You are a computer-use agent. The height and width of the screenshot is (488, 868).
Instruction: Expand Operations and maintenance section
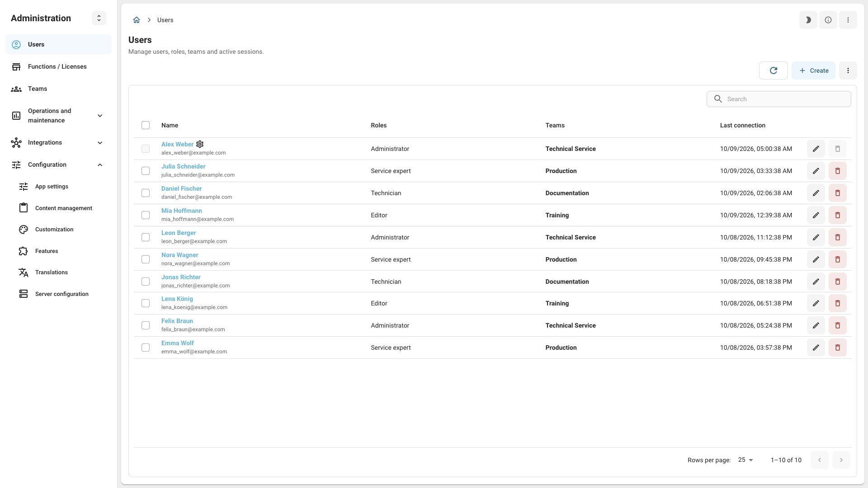pos(58,116)
